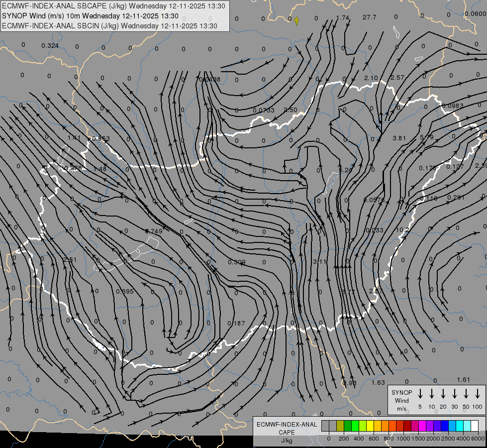Click the 10 m/s wind arrow in legend
The width and height of the screenshot is (487, 448).
tap(432, 394)
